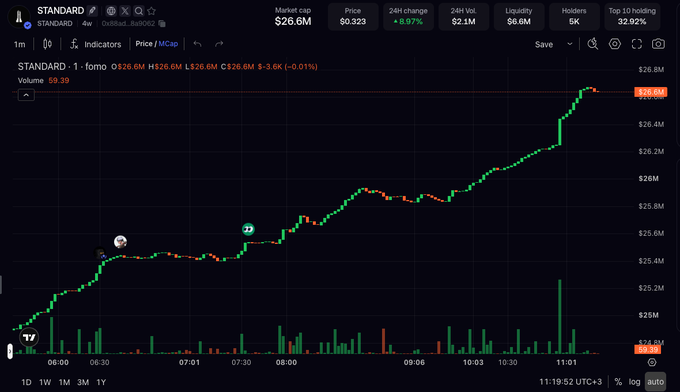Toggle log scale
This screenshot has width=680, height=392.
[634, 382]
